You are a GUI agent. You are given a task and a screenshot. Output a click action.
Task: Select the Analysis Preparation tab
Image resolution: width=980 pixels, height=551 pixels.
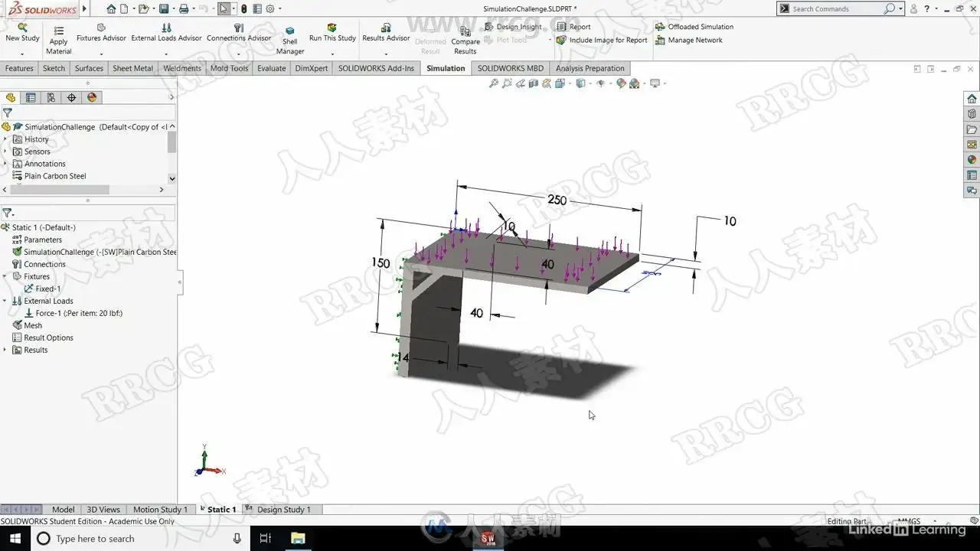pyautogui.click(x=590, y=68)
